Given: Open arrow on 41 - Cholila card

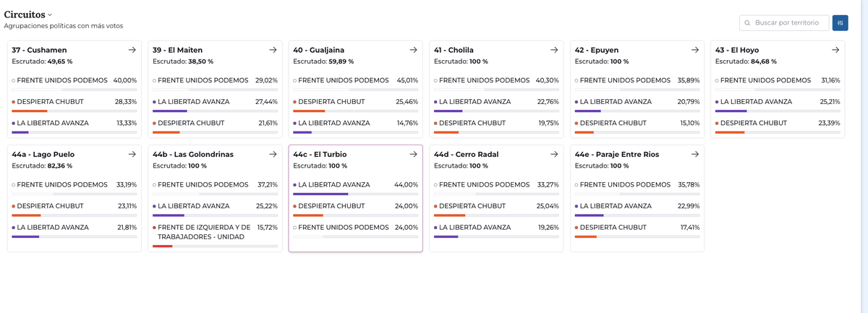Looking at the screenshot, I should tap(554, 50).
